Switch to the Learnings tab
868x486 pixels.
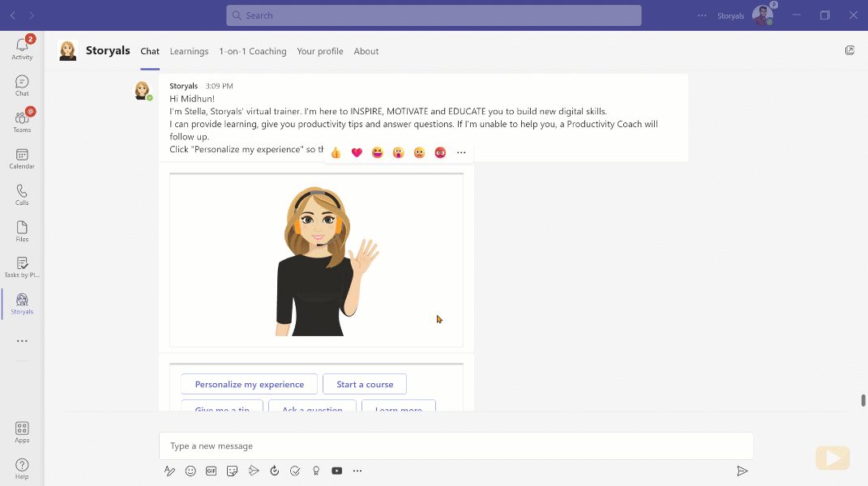click(190, 51)
